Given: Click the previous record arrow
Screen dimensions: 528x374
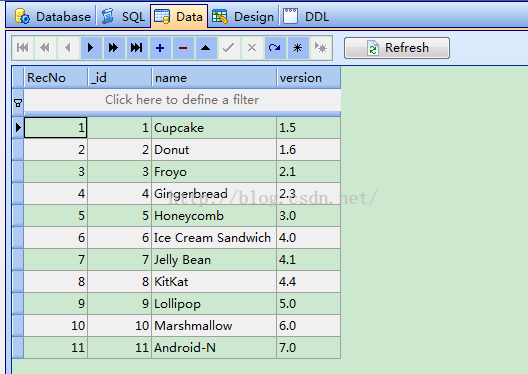Looking at the screenshot, I should point(68,48).
